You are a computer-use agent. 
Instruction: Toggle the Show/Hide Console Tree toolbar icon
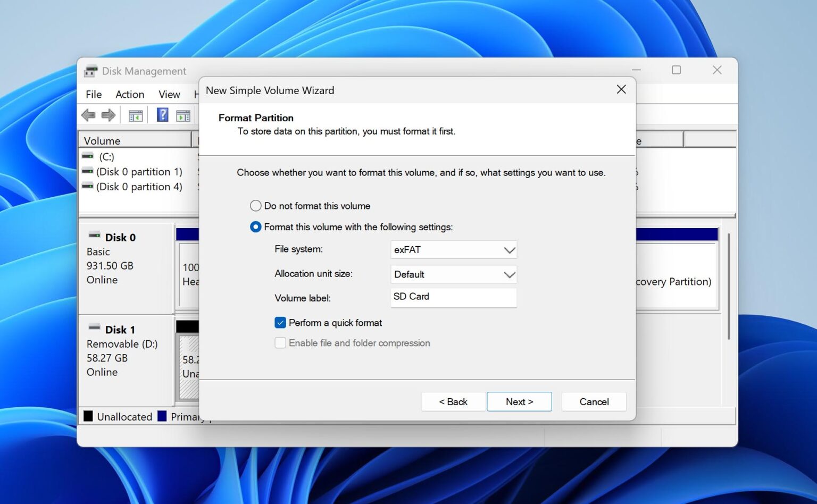pyautogui.click(x=135, y=115)
